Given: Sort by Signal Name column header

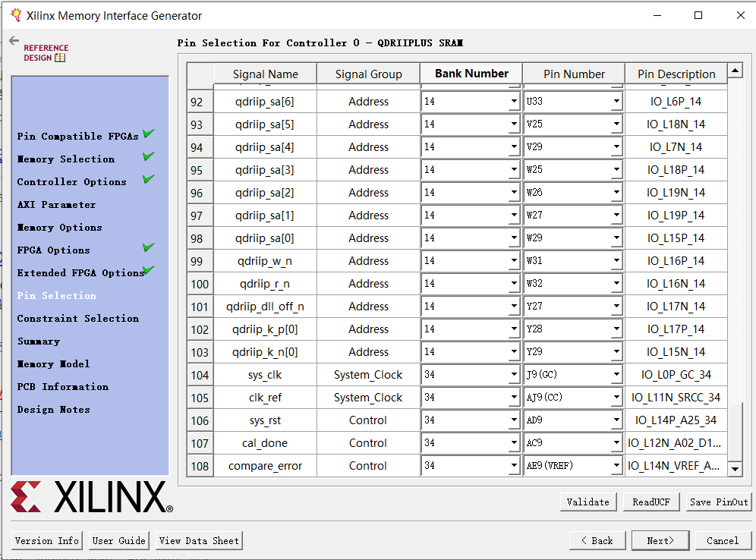Looking at the screenshot, I should [x=265, y=74].
